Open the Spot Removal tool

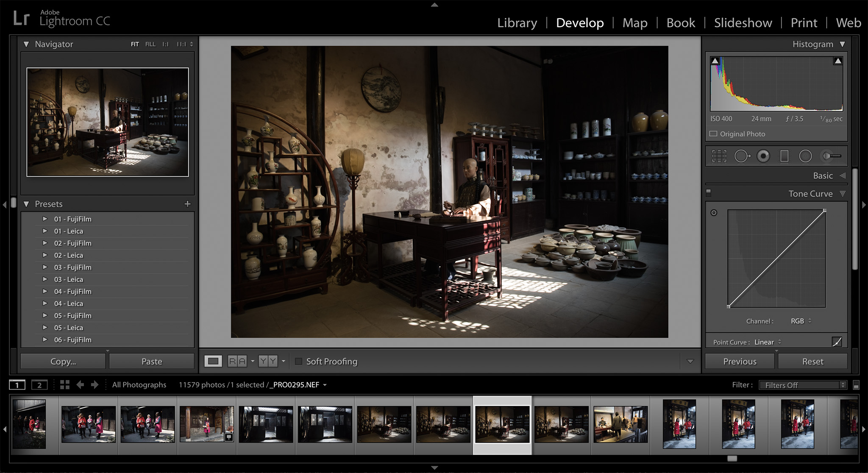(743, 156)
